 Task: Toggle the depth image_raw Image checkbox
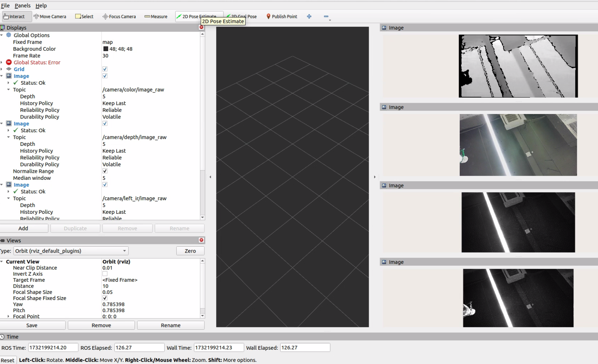(x=105, y=124)
